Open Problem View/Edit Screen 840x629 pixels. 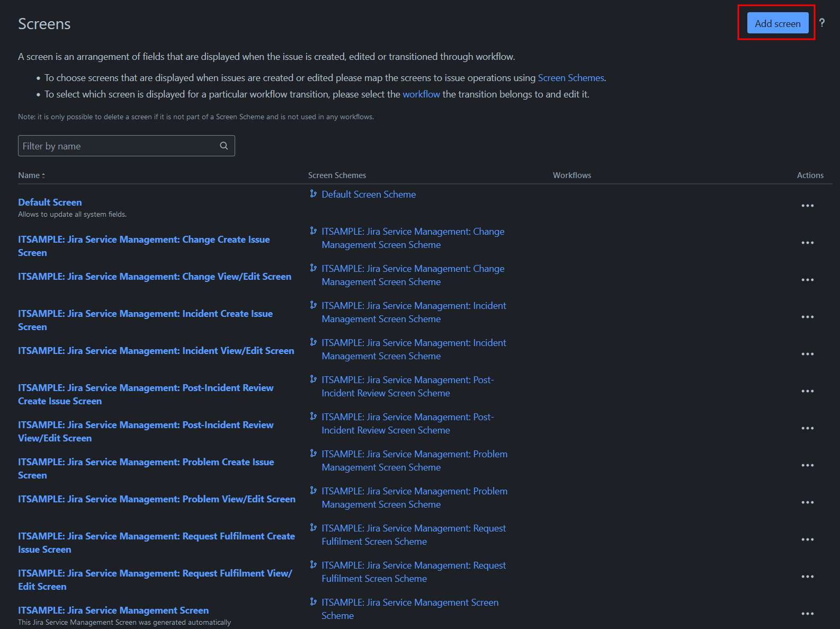coord(157,499)
